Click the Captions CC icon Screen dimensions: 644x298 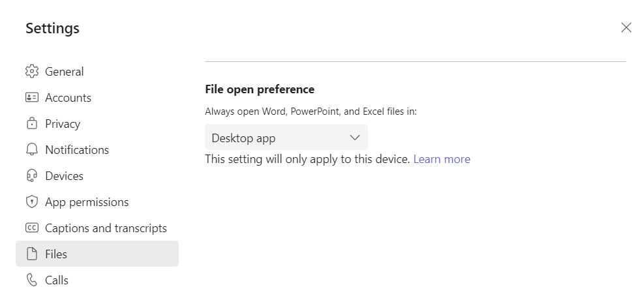click(31, 228)
